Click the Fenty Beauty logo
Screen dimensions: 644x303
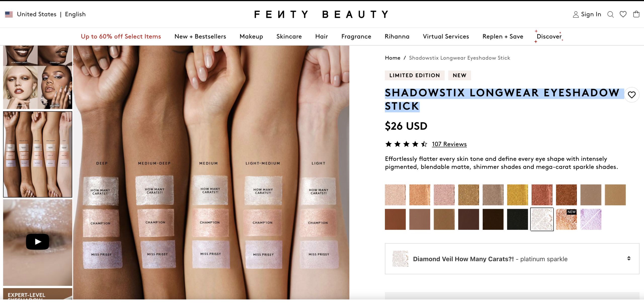pyautogui.click(x=321, y=14)
